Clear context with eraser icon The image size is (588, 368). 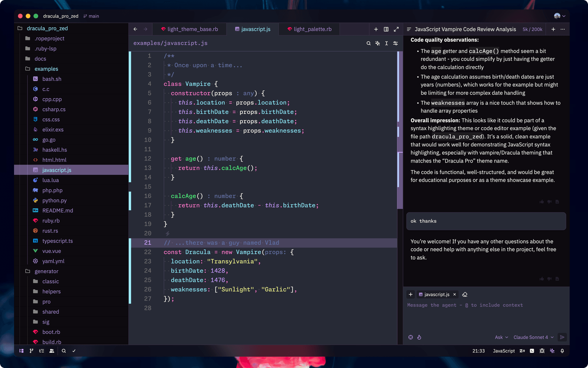(x=465, y=294)
